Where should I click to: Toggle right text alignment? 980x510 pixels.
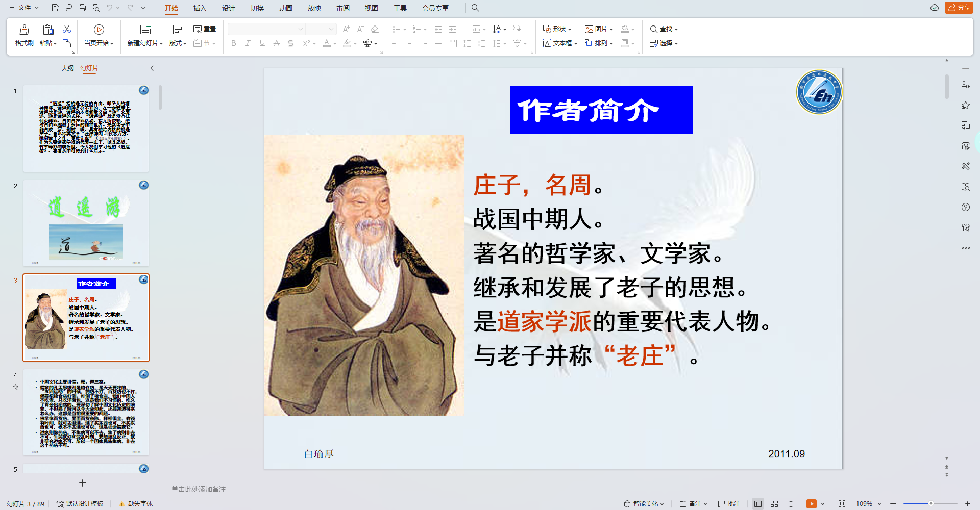pyautogui.click(x=424, y=43)
